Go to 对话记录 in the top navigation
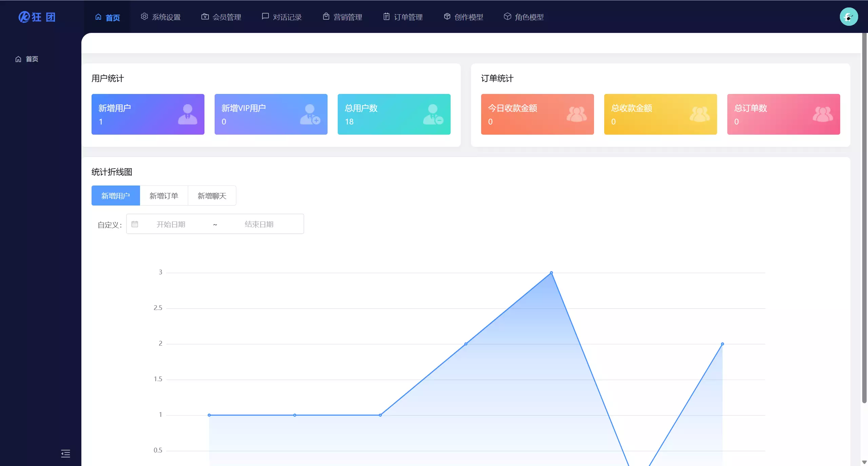Viewport: 868px width, 466px height. [282, 17]
